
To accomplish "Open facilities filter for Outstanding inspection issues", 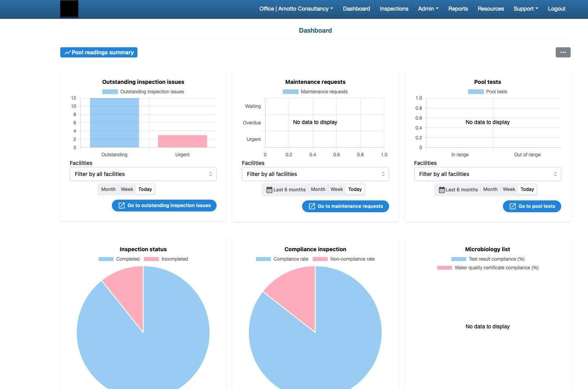I will click(x=143, y=174).
